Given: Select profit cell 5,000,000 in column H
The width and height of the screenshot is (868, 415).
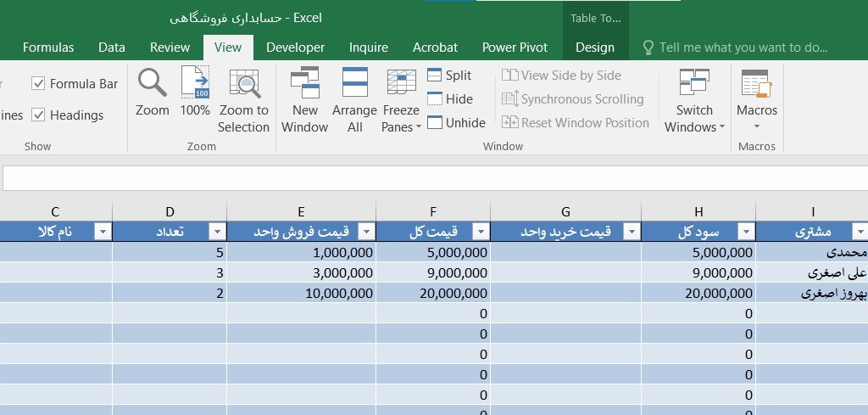Looking at the screenshot, I should (x=698, y=253).
